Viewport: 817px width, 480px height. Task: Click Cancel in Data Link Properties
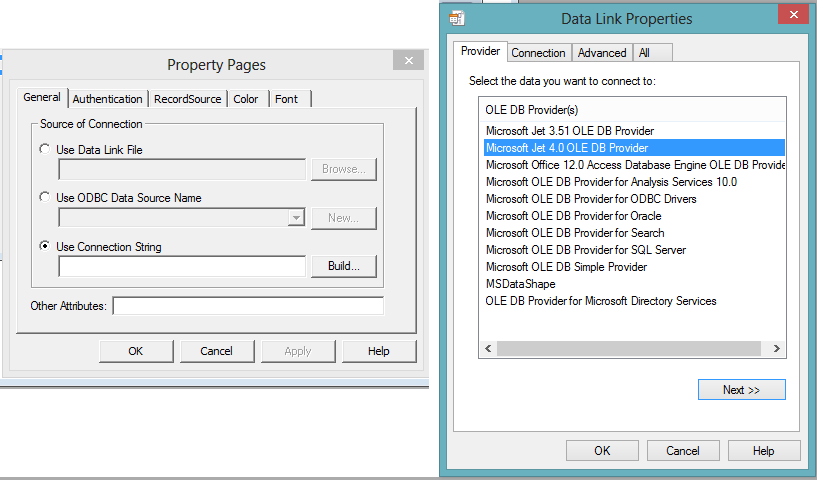click(x=683, y=450)
